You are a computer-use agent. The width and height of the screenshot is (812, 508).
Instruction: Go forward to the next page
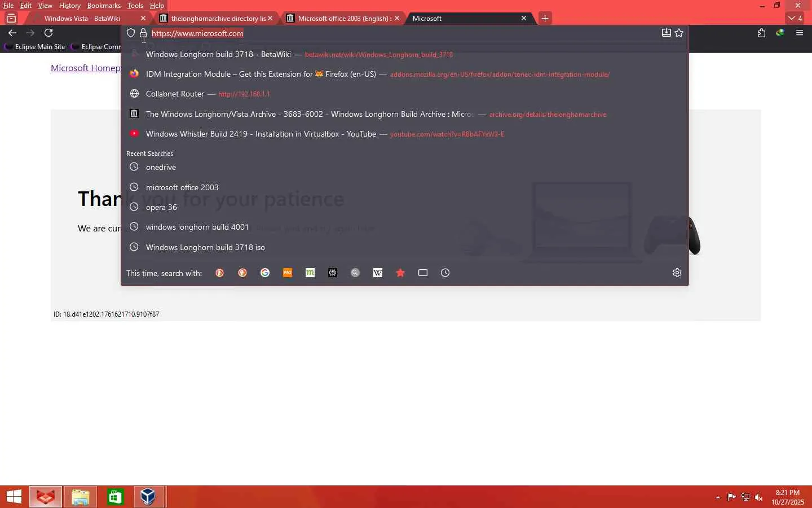point(30,33)
